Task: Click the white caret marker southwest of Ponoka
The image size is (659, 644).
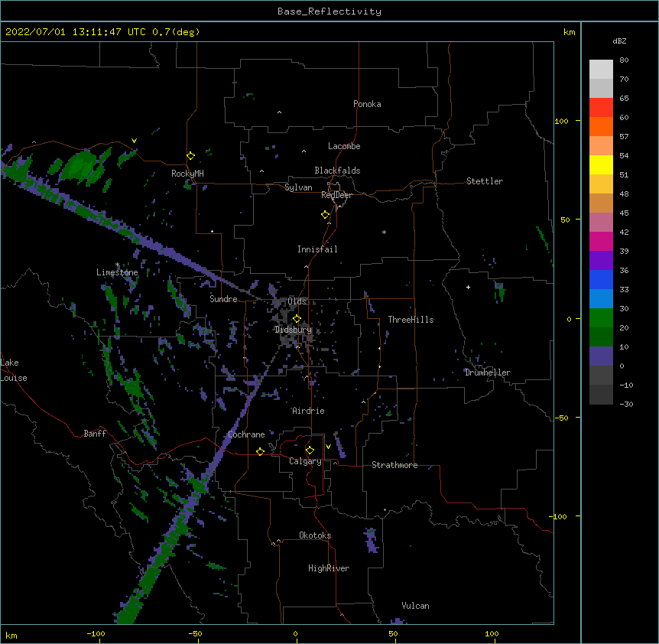Action: click(279, 112)
